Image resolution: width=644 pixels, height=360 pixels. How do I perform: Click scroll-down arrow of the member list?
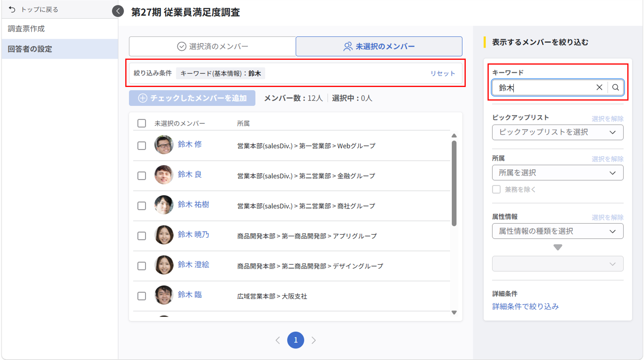[454, 312]
